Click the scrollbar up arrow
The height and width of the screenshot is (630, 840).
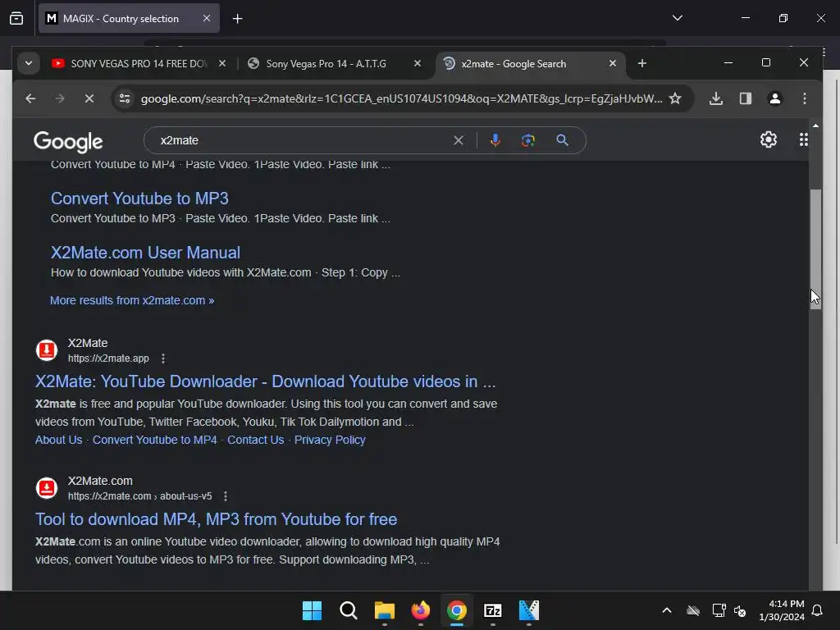(815, 126)
